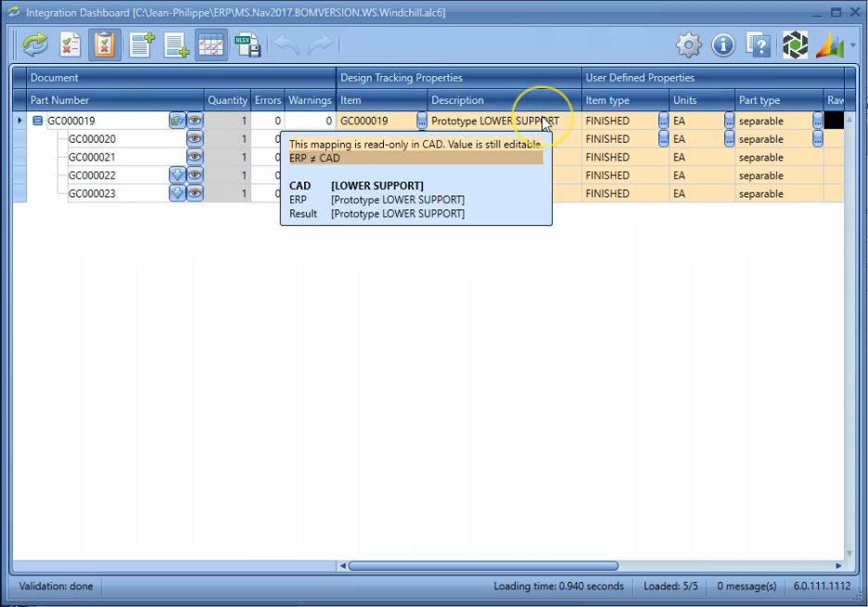Click the green refresh arrows icon

(36, 44)
